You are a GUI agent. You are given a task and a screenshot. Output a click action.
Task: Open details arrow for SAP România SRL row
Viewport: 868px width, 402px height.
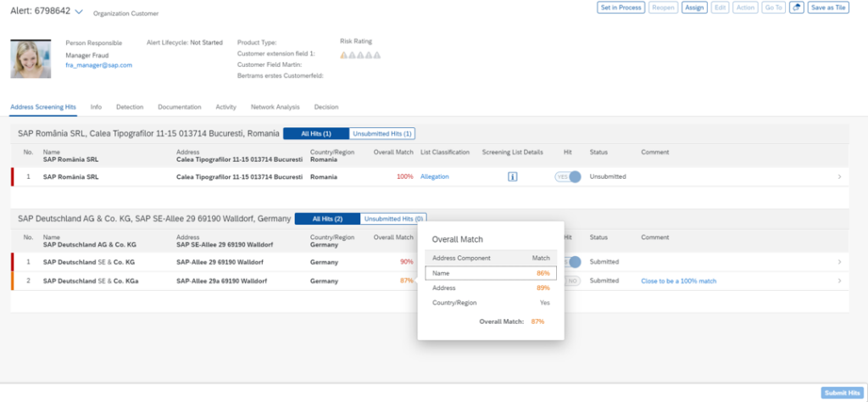[839, 176]
